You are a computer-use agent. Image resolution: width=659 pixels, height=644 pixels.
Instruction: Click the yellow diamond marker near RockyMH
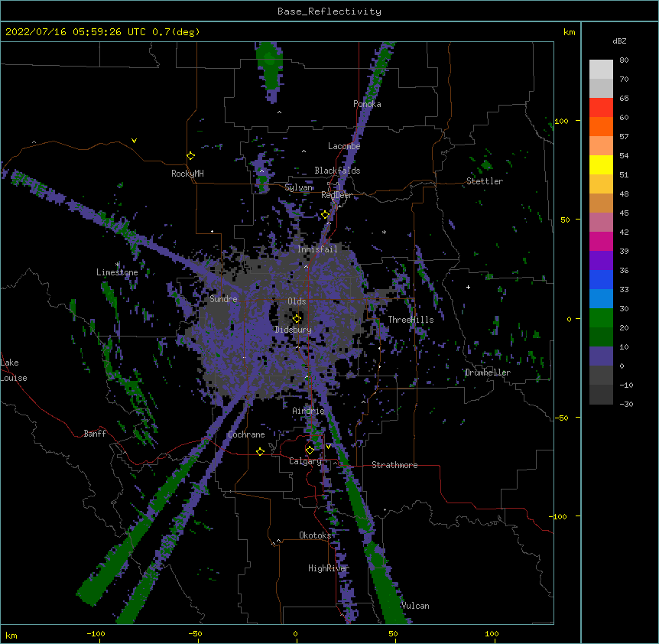point(191,156)
